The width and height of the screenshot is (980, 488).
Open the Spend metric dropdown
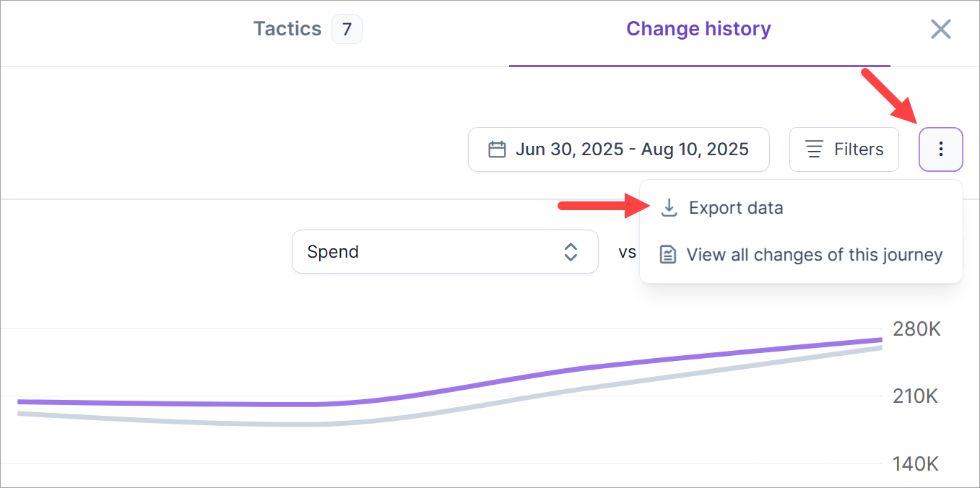click(444, 252)
